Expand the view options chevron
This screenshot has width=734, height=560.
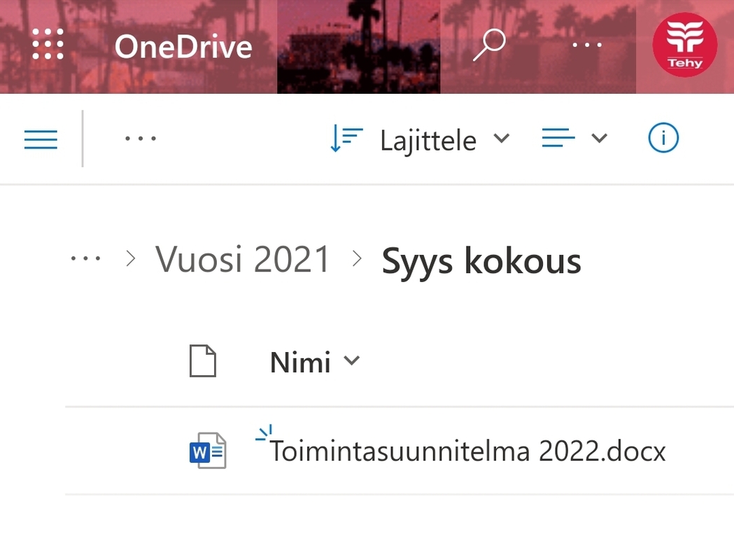click(599, 139)
